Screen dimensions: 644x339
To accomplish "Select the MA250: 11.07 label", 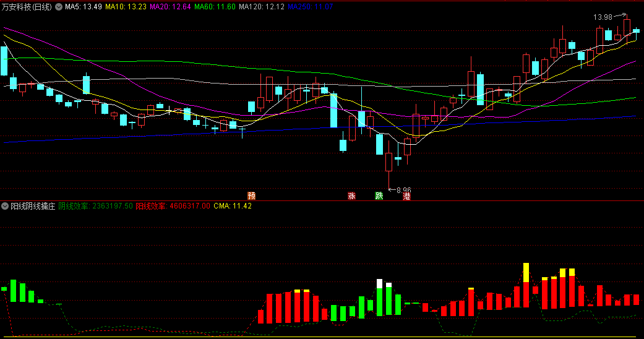I will 311,7.
